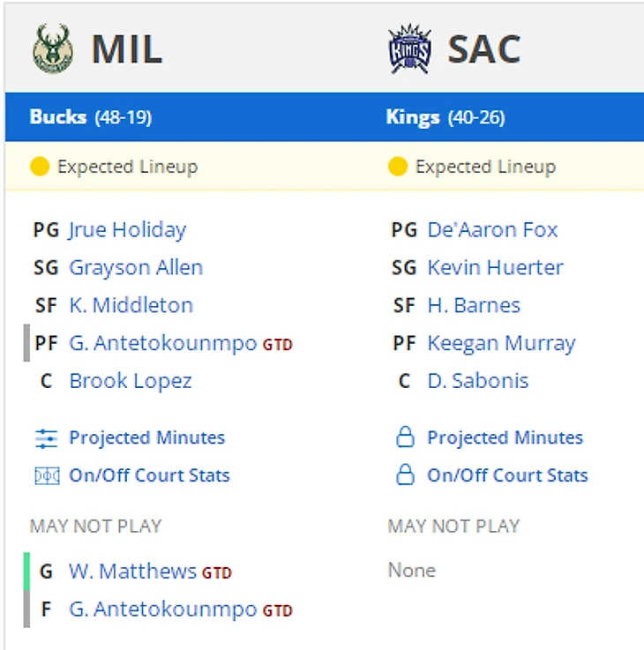Click starting PF G. Antetokounmpo
The height and width of the screenshot is (650, 644).
click(x=162, y=343)
